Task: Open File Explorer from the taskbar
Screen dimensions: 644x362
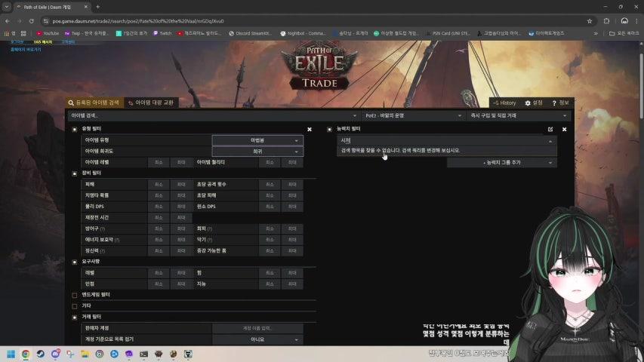Action: (x=85, y=354)
